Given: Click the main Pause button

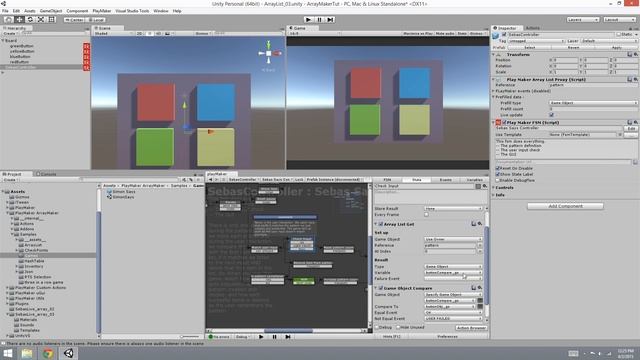Looking at the screenshot, I should 320,20.
